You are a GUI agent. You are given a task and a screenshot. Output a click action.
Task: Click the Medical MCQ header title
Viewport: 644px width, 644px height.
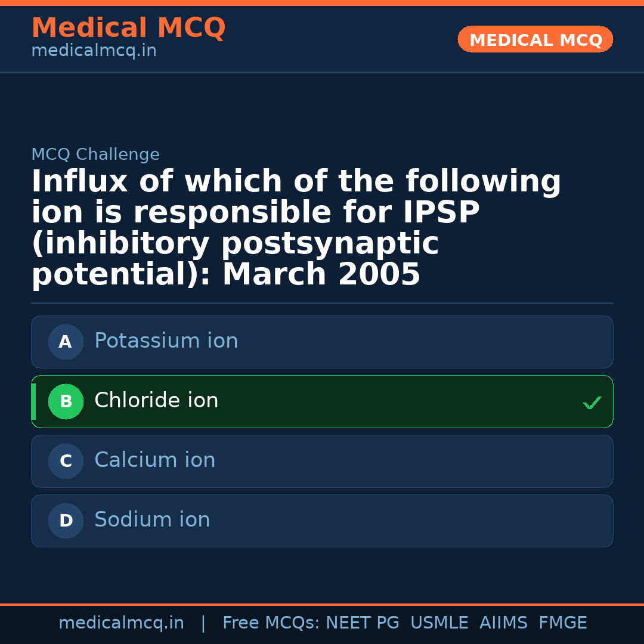pos(128,28)
